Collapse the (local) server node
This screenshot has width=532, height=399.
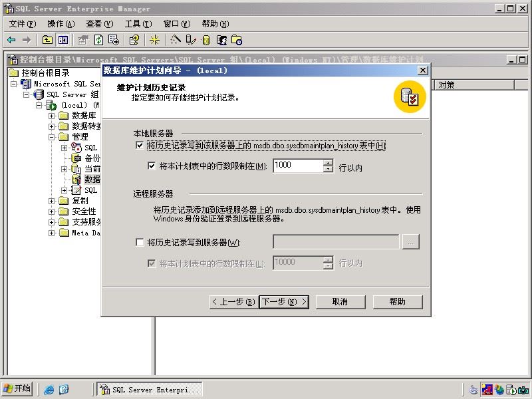(39, 105)
